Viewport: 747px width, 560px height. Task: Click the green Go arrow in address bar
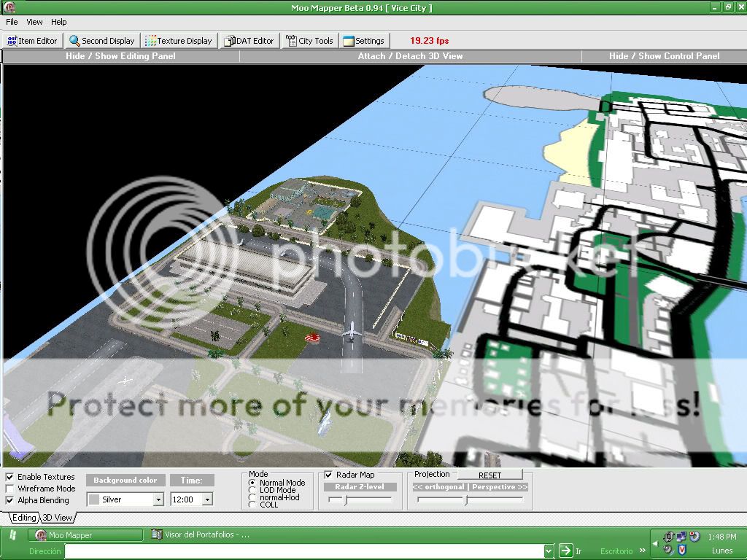coord(565,551)
